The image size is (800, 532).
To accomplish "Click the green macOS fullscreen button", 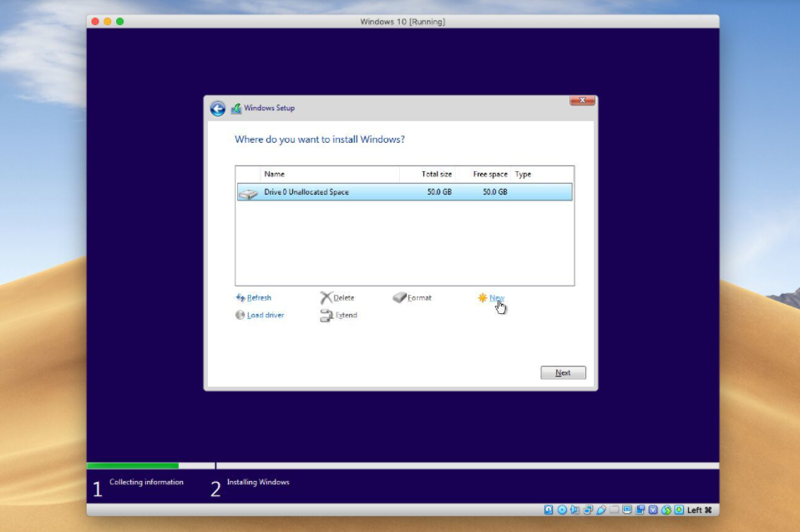I will [x=120, y=22].
